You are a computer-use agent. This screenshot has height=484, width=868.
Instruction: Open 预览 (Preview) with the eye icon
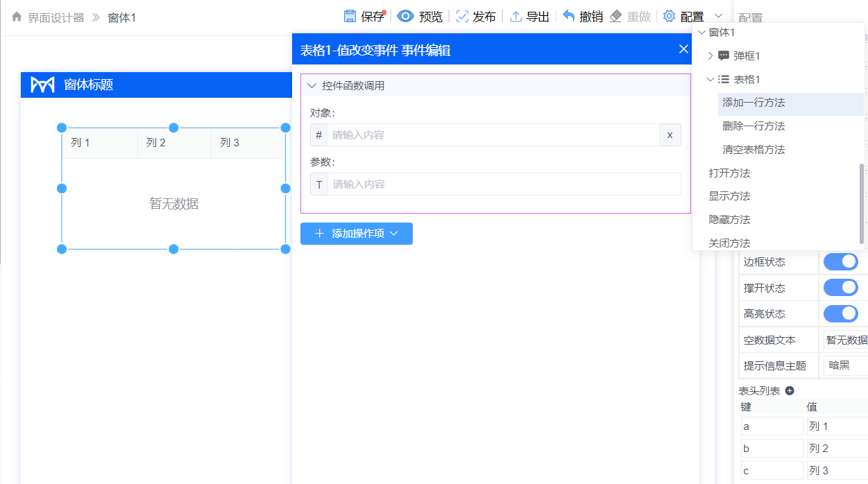[x=405, y=15]
